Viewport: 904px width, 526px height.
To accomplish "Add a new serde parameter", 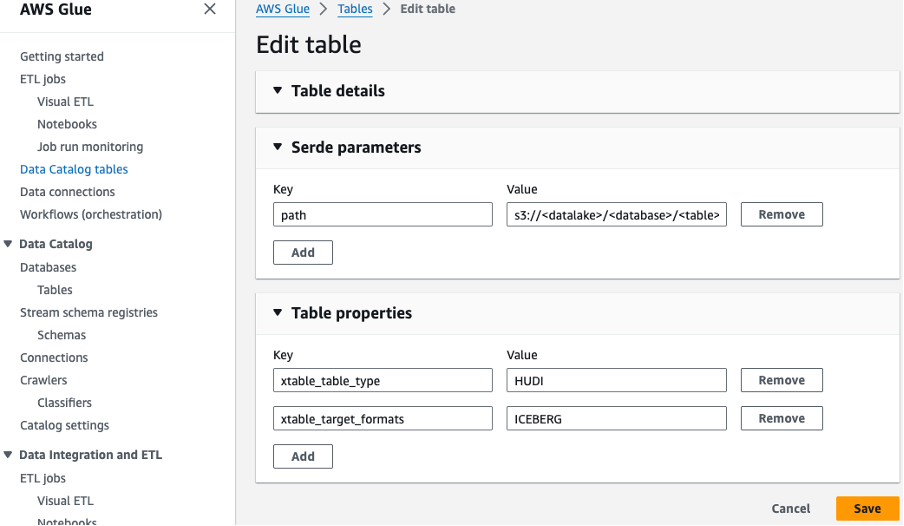I will tap(303, 253).
